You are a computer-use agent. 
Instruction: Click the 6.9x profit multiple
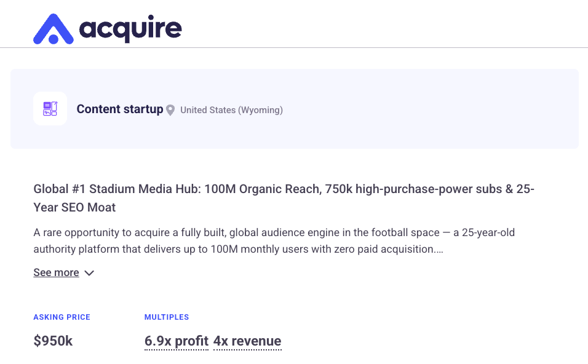pos(177,341)
